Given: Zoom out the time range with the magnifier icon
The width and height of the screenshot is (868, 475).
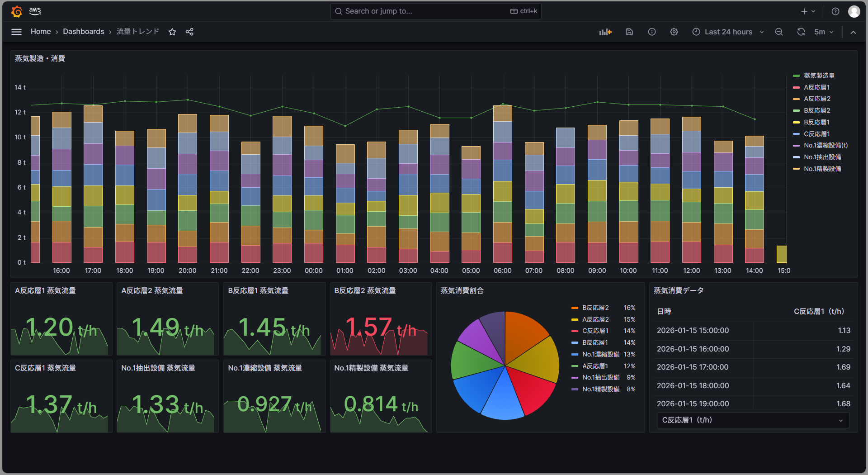Looking at the screenshot, I should pyautogui.click(x=779, y=32).
